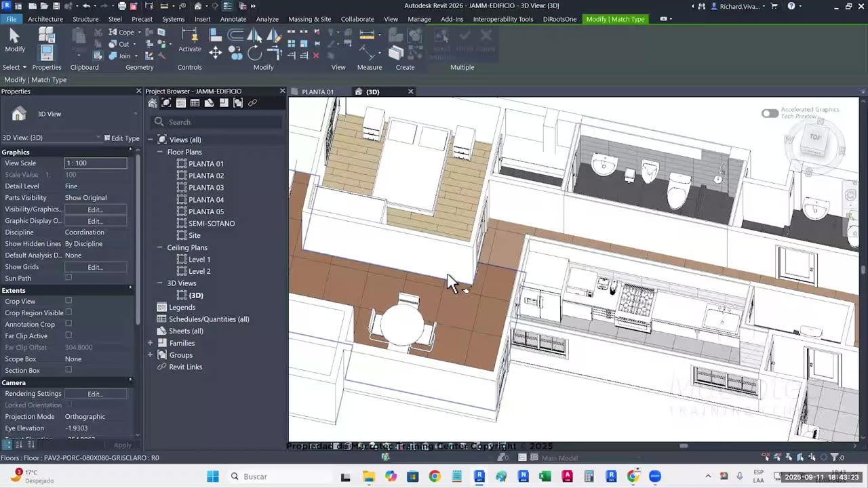Image resolution: width=868 pixels, height=488 pixels.
Task: Toggle the Accelerated Graphics Tech Preview switch
Action: pos(770,113)
